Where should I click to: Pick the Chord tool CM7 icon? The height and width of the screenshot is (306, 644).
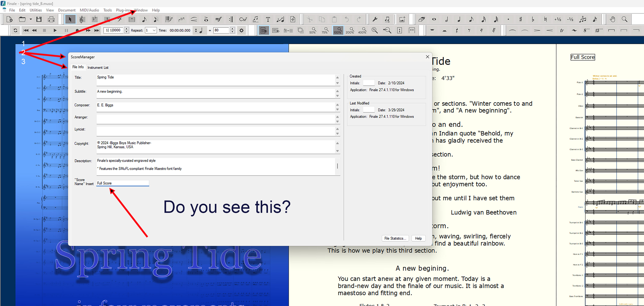pos(243,19)
